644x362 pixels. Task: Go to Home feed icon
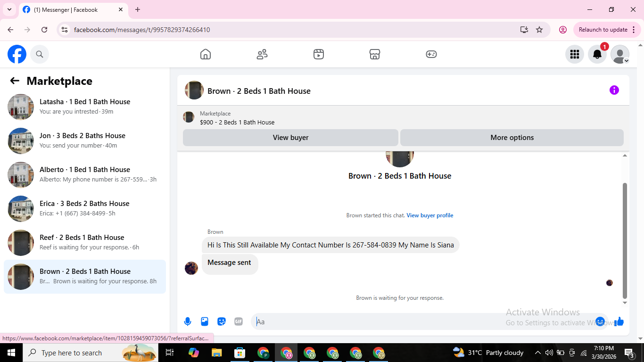[x=206, y=54]
